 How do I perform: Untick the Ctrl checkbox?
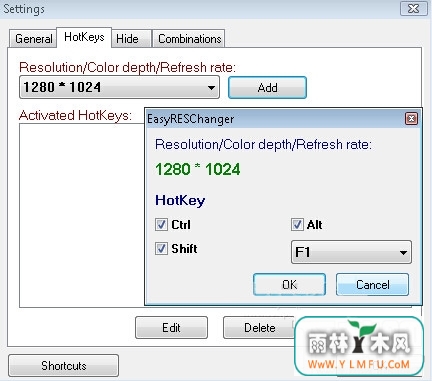click(x=161, y=224)
